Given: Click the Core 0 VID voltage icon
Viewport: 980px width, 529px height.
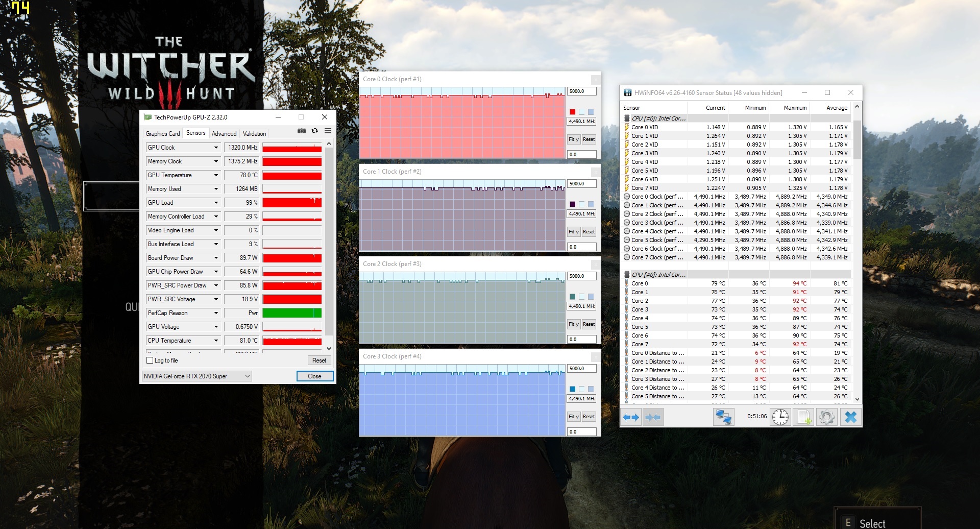Looking at the screenshot, I should (627, 127).
